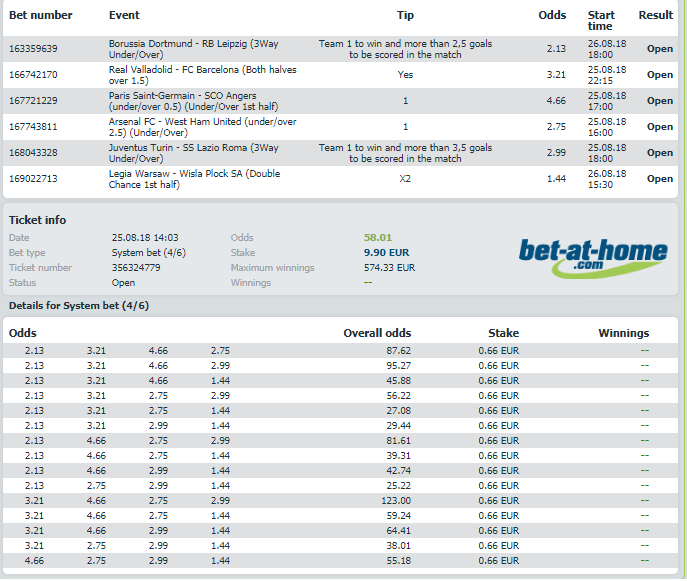Click the Event column header
687x581 pixels.
click(x=124, y=15)
